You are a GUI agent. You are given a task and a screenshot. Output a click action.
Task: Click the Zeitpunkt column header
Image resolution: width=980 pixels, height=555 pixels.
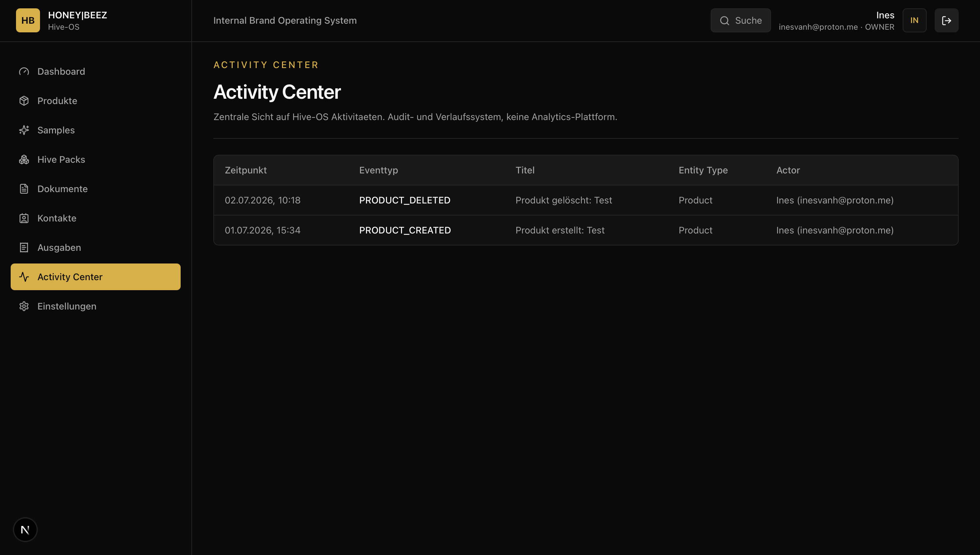point(246,170)
